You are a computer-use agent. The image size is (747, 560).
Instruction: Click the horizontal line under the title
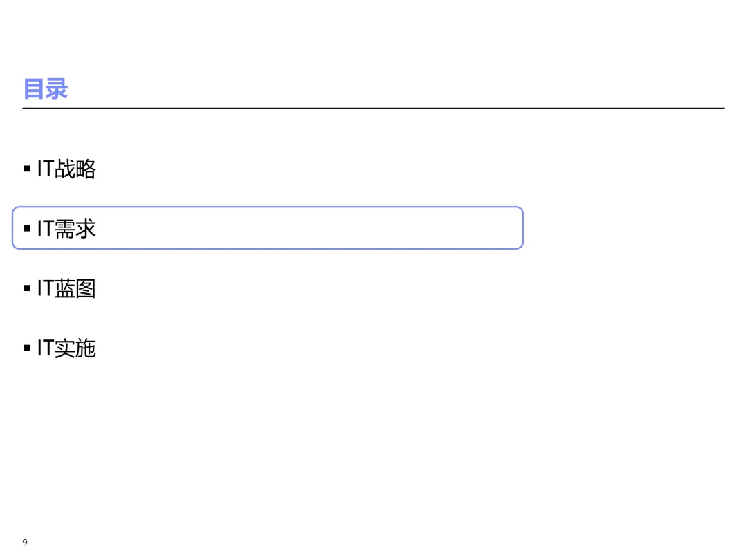click(373, 108)
